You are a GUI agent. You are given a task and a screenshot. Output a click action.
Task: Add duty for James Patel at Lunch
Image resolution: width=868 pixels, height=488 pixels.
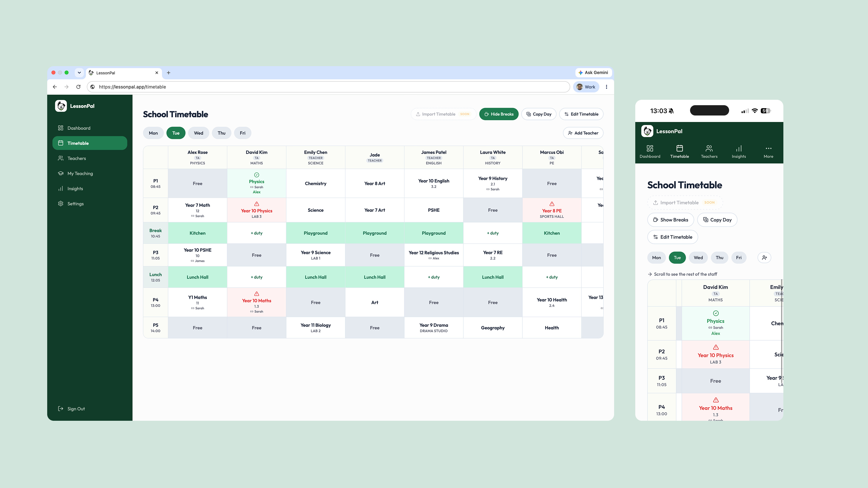pos(434,277)
